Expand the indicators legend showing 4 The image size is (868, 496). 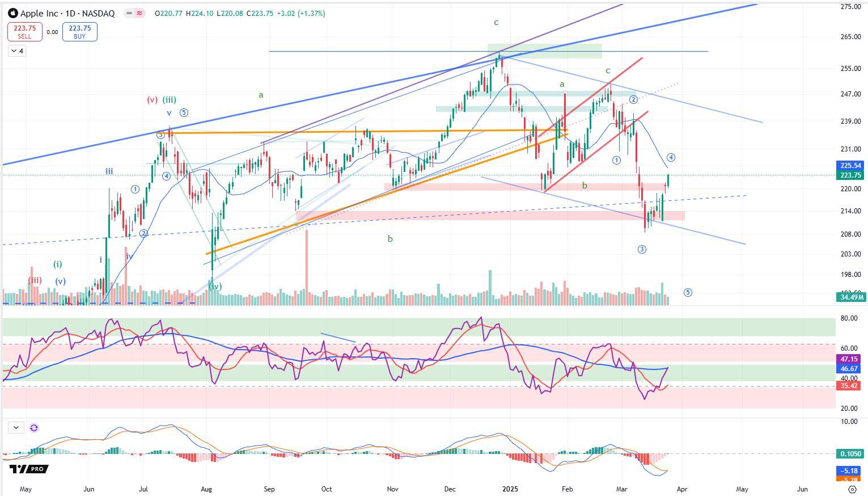tap(17, 51)
